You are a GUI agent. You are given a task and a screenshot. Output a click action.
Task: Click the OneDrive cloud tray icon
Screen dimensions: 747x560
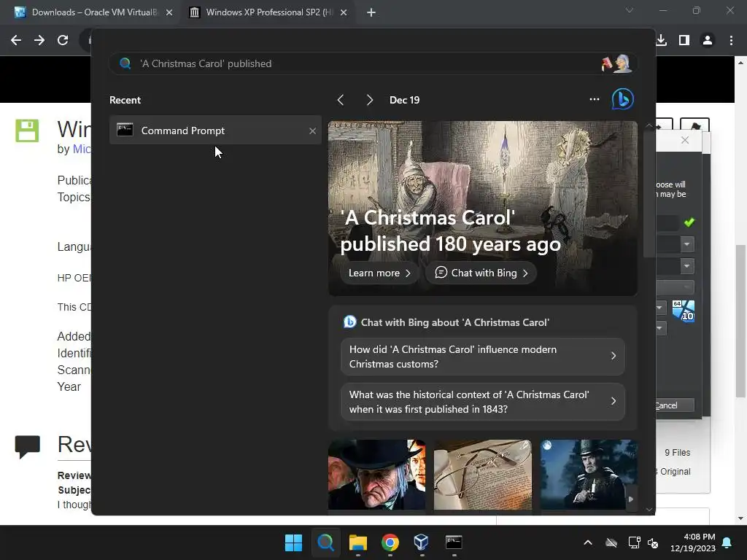coord(611,542)
